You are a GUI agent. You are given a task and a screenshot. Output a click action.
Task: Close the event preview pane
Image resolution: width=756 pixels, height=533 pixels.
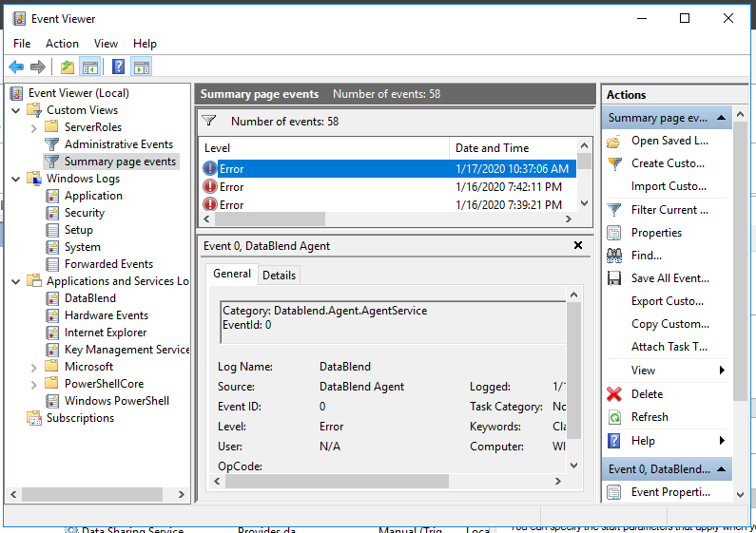(x=578, y=245)
